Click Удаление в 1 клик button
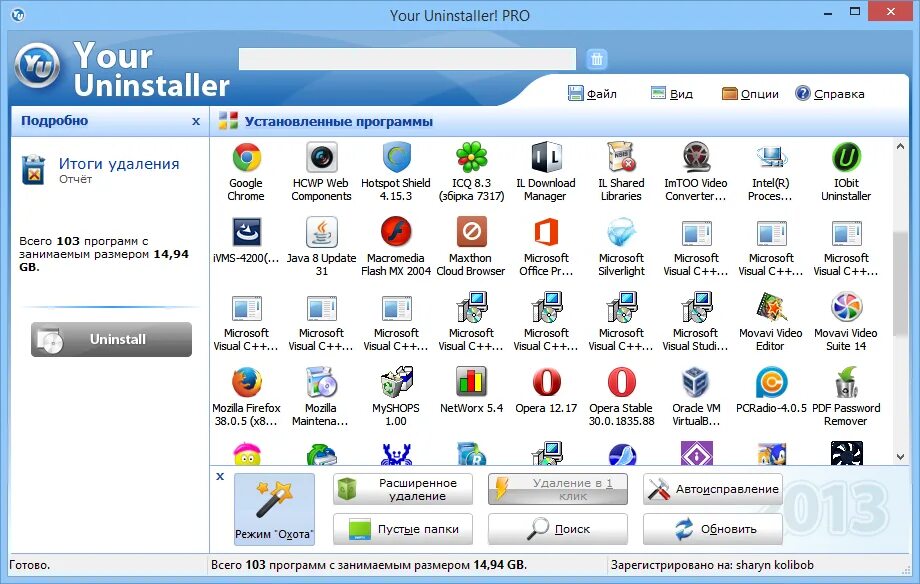This screenshot has height=584, width=920. [x=558, y=490]
